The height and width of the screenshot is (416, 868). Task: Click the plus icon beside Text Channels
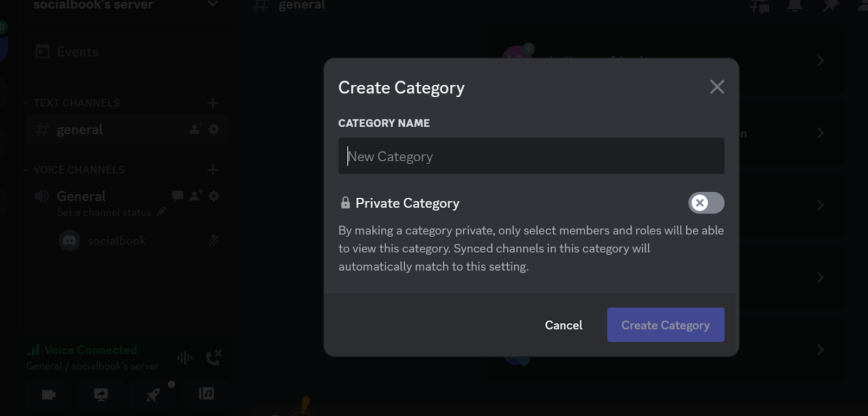point(213,103)
